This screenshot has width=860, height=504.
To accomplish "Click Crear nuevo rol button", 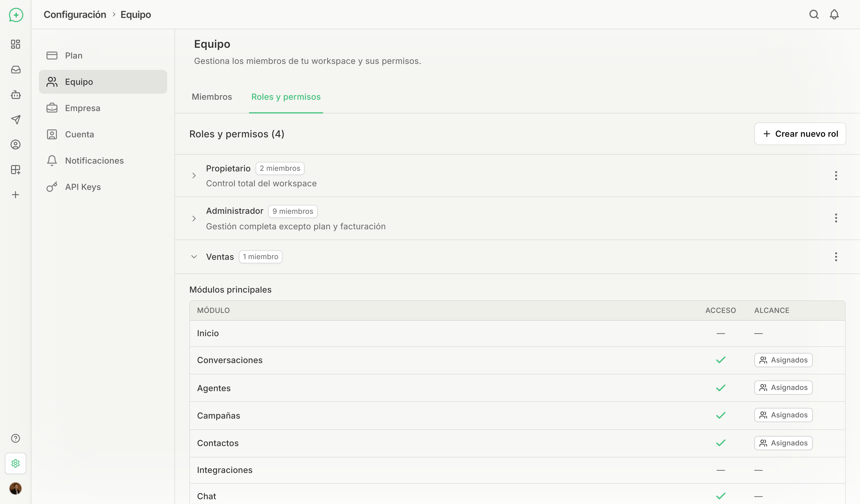I will click(800, 134).
